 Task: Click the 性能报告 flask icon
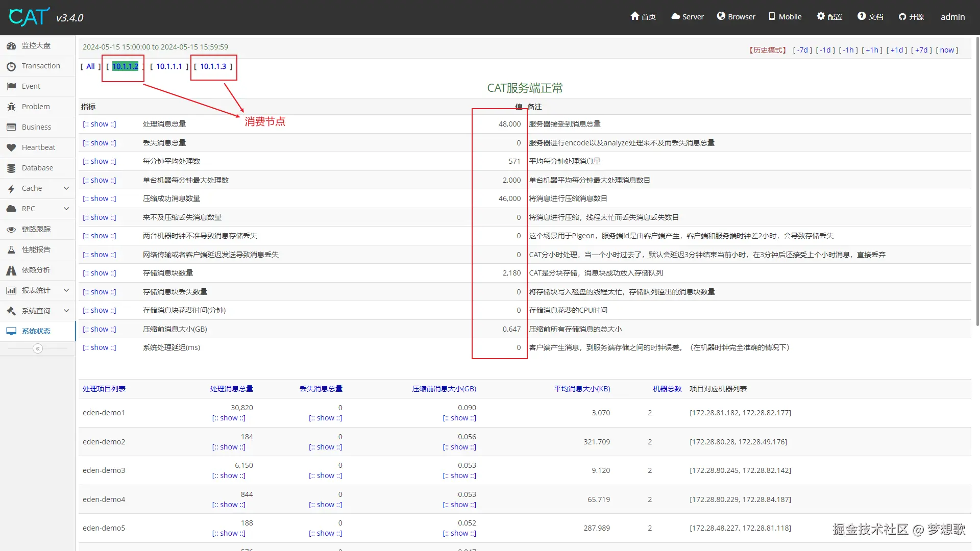(x=11, y=249)
